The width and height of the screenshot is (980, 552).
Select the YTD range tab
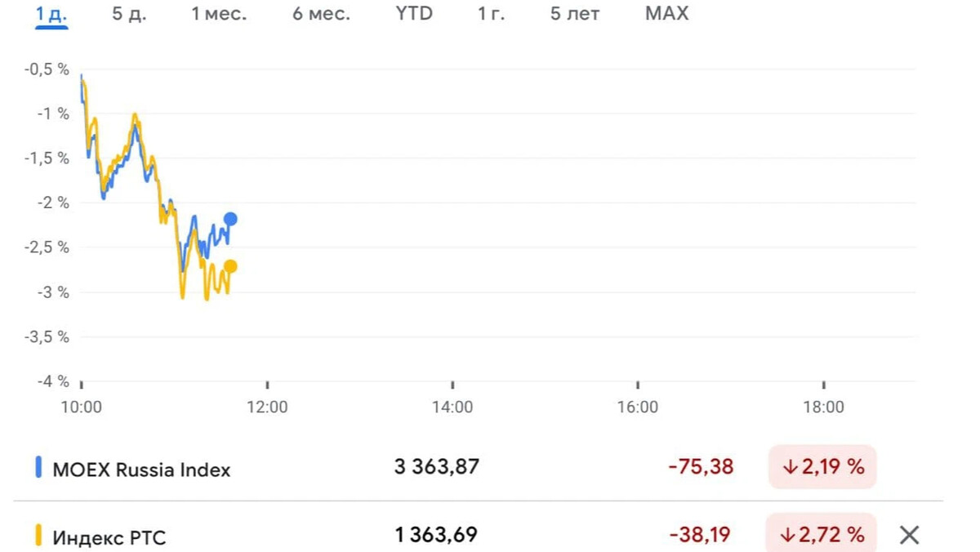click(414, 14)
